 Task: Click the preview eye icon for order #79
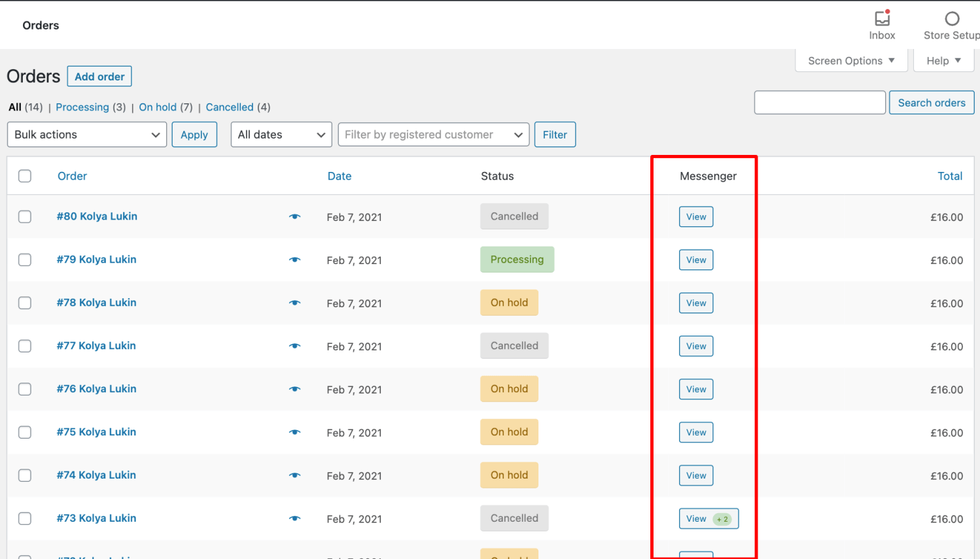[295, 260]
